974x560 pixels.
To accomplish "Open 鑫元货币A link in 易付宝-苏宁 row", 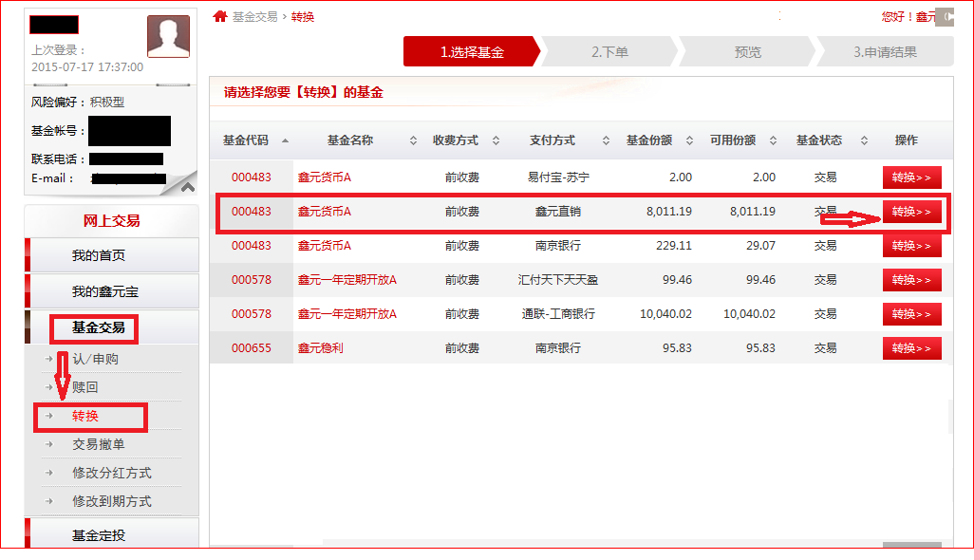I will [325, 177].
